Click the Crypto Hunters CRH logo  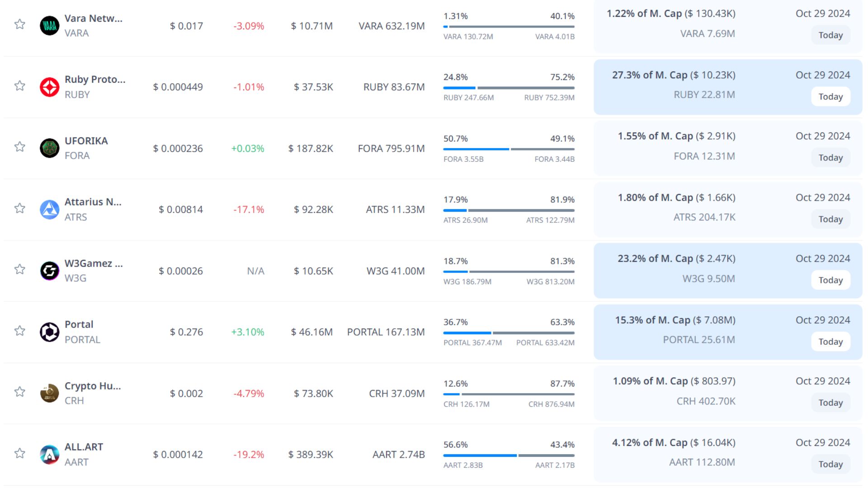[50, 393]
